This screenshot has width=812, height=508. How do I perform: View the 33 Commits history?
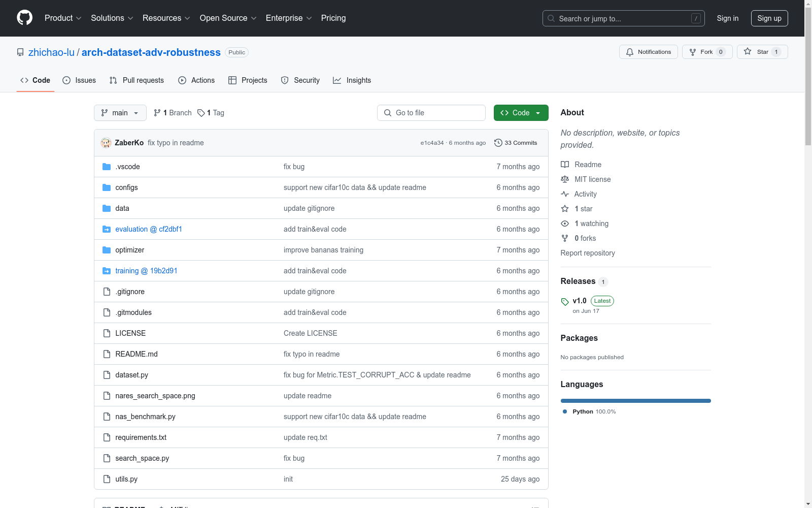tap(516, 143)
